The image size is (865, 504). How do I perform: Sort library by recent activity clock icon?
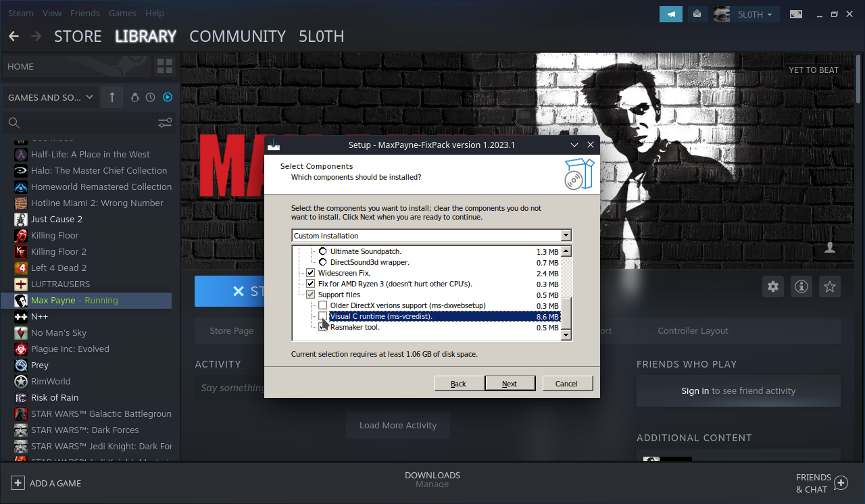pyautogui.click(x=151, y=97)
